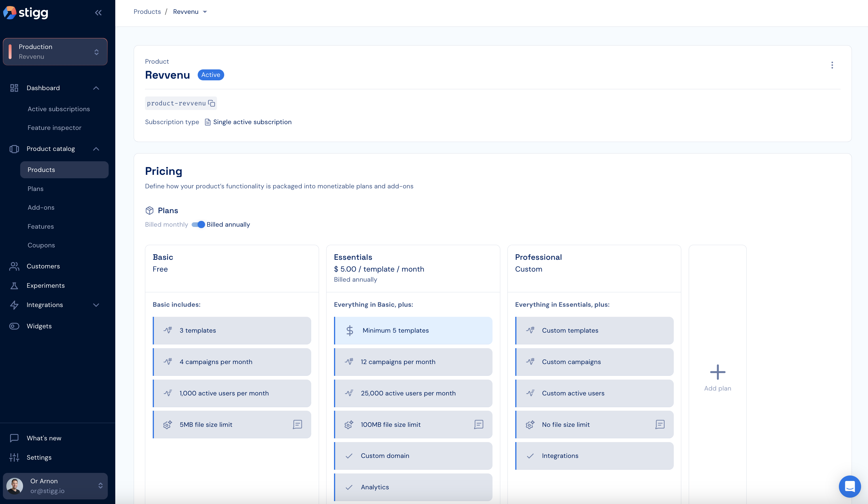Collapse the Product catalog section
Viewport: 868px width, 504px height.
[96, 149]
